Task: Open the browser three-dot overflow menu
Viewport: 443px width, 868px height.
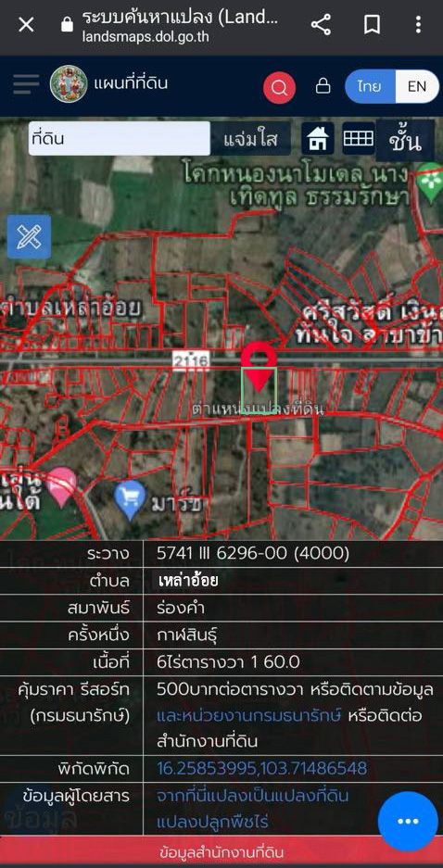Action: click(418, 25)
